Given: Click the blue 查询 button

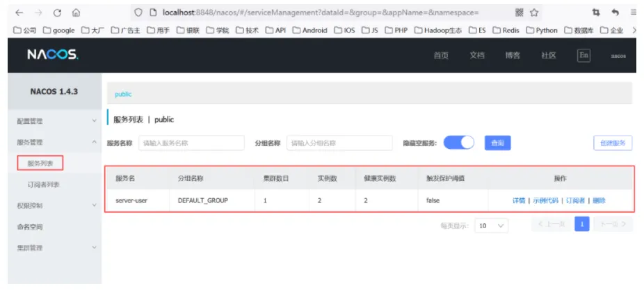Looking at the screenshot, I should coord(498,143).
